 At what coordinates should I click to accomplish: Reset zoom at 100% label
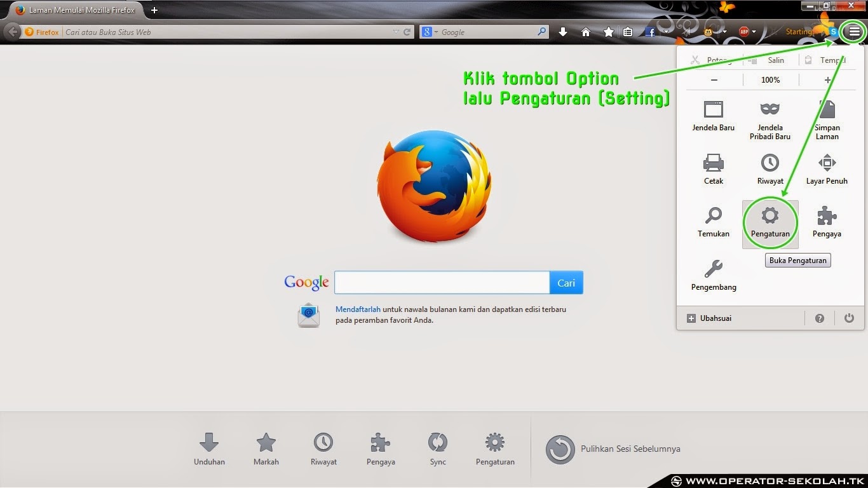(x=770, y=80)
